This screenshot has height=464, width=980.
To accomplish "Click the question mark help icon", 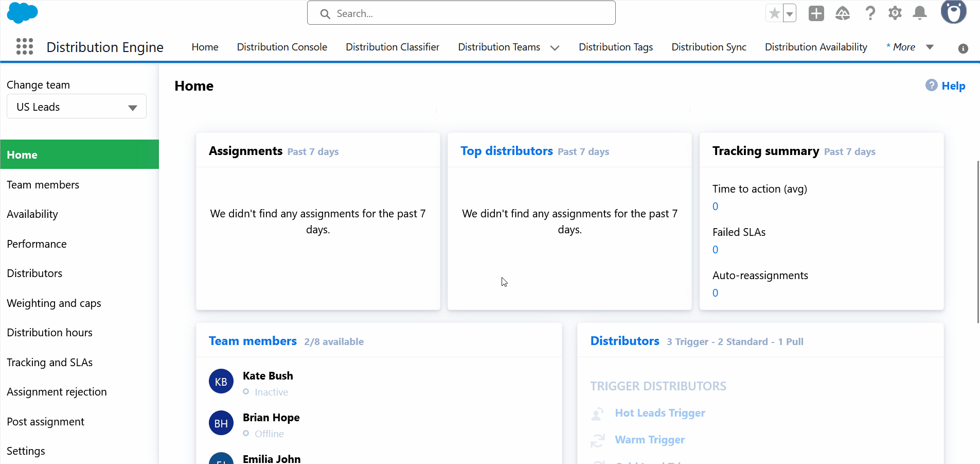I will [870, 13].
